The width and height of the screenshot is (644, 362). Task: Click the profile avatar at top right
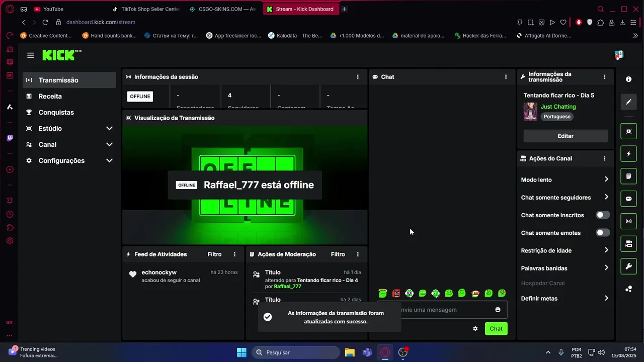(x=619, y=55)
